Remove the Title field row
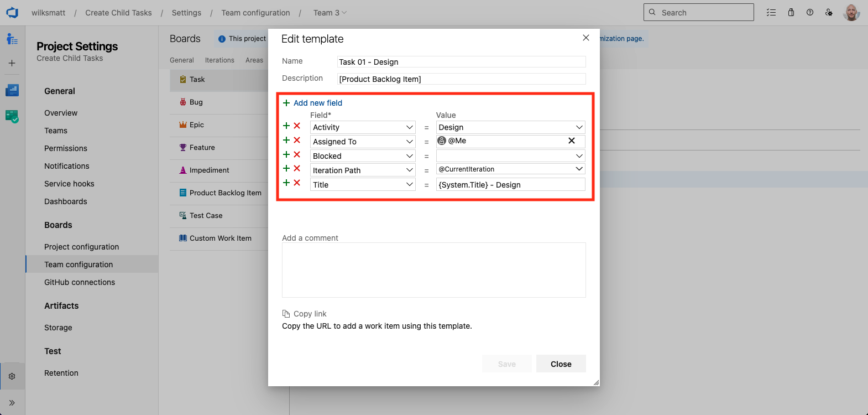The width and height of the screenshot is (868, 415). click(297, 183)
